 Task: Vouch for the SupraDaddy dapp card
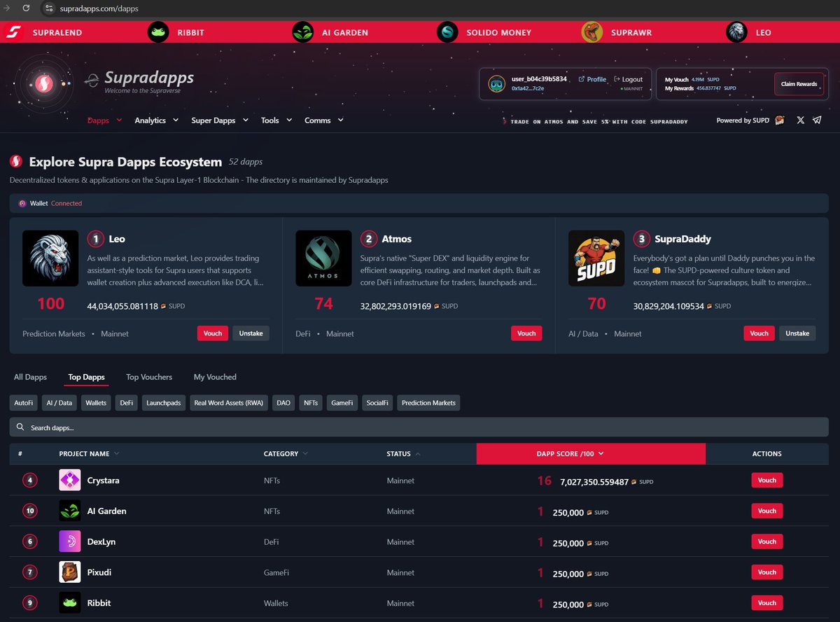click(759, 333)
